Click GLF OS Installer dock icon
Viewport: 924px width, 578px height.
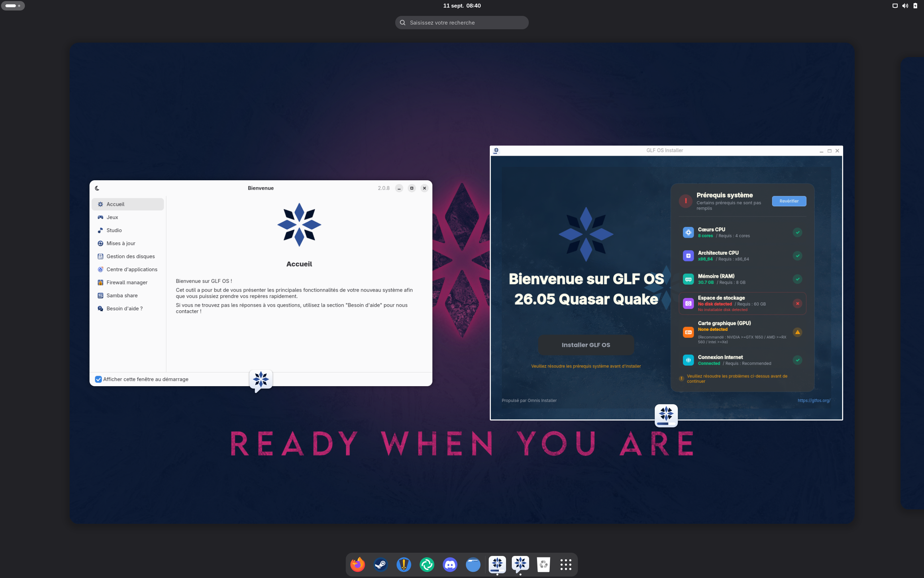click(497, 564)
